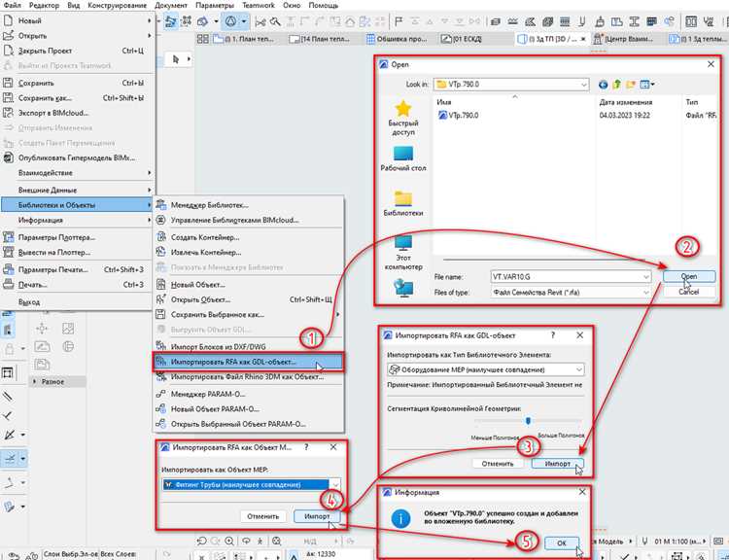This screenshot has height=560, width=729.
Task: Click the zoom magnifier icon in bottom toolbar
Action: [229, 541]
